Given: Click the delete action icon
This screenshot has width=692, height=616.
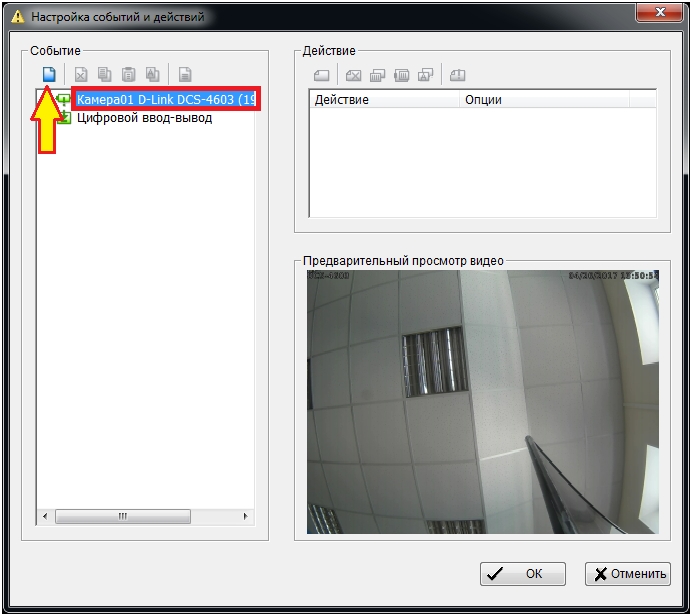Looking at the screenshot, I should tap(353, 75).
